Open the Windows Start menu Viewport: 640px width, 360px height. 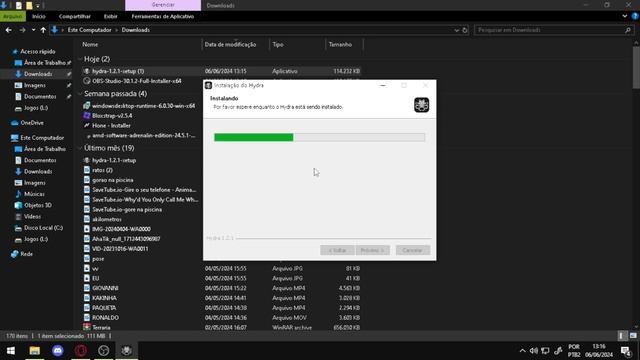(x=11, y=350)
